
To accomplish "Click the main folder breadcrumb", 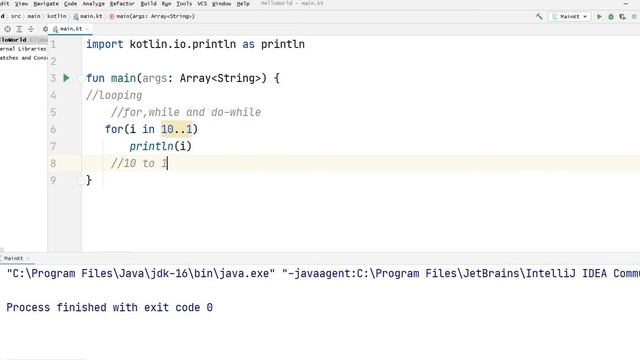I will pyautogui.click(x=34, y=16).
